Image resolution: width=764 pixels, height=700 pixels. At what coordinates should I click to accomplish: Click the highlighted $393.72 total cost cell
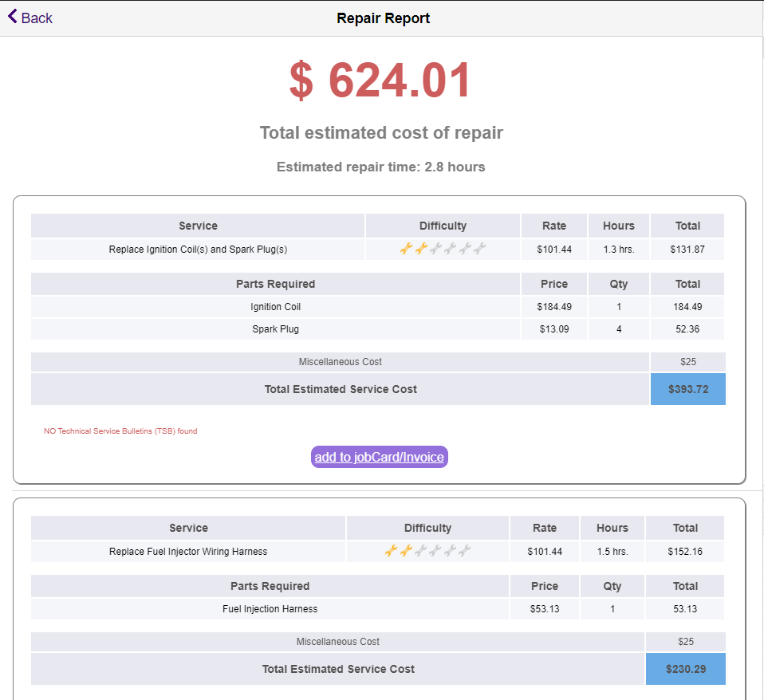[x=687, y=389]
